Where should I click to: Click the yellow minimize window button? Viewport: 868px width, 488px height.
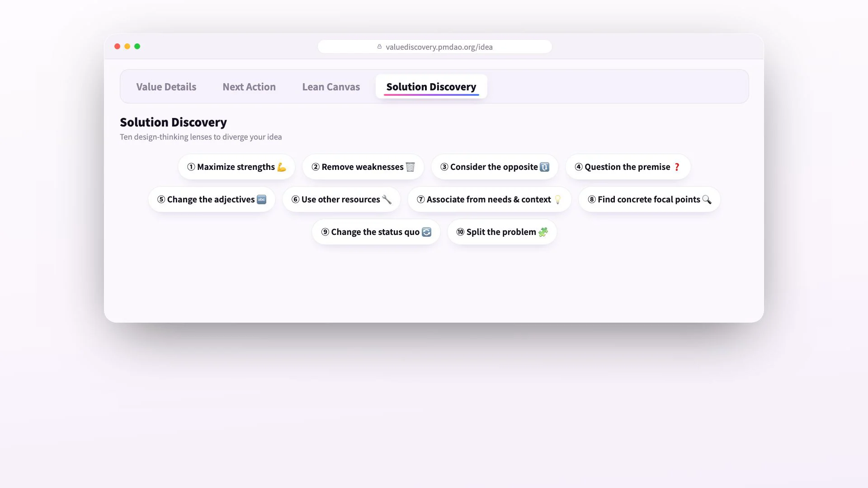tap(127, 46)
